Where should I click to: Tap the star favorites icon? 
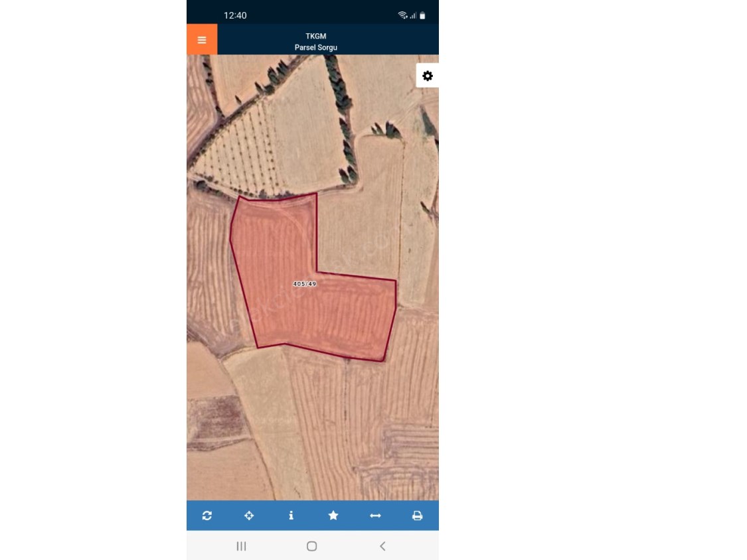click(333, 516)
